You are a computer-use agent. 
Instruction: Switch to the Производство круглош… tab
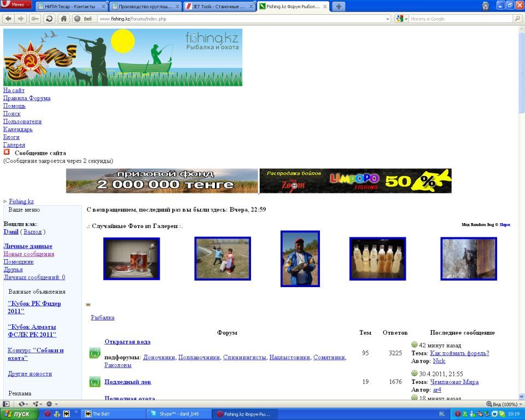pos(145,7)
